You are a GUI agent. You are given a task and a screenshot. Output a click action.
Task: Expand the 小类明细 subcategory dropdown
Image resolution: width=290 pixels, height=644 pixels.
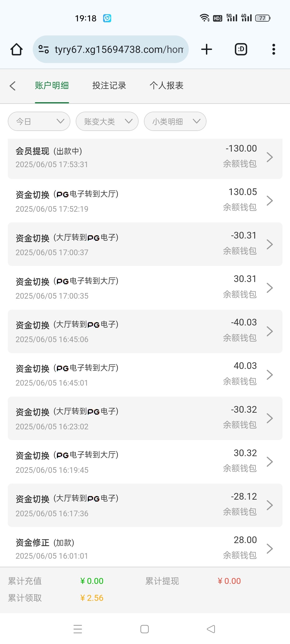click(x=175, y=121)
